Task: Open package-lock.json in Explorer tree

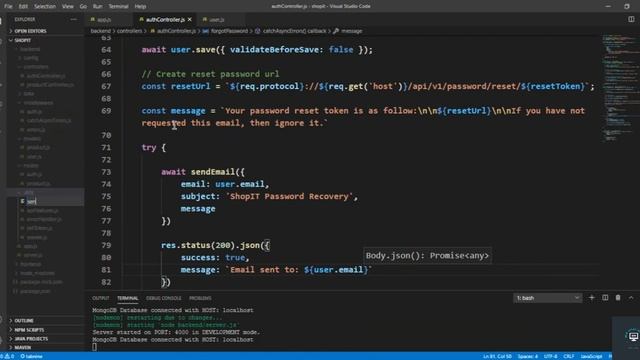Action: tap(41, 282)
